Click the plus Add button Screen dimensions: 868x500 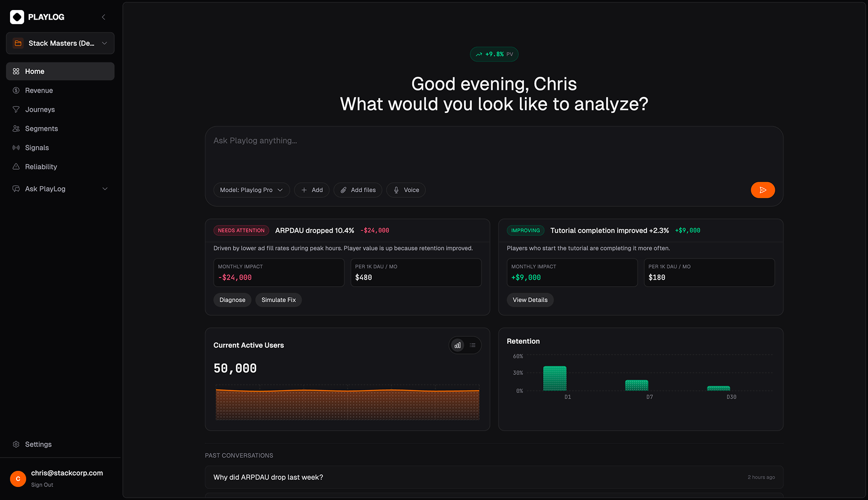tap(311, 190)
